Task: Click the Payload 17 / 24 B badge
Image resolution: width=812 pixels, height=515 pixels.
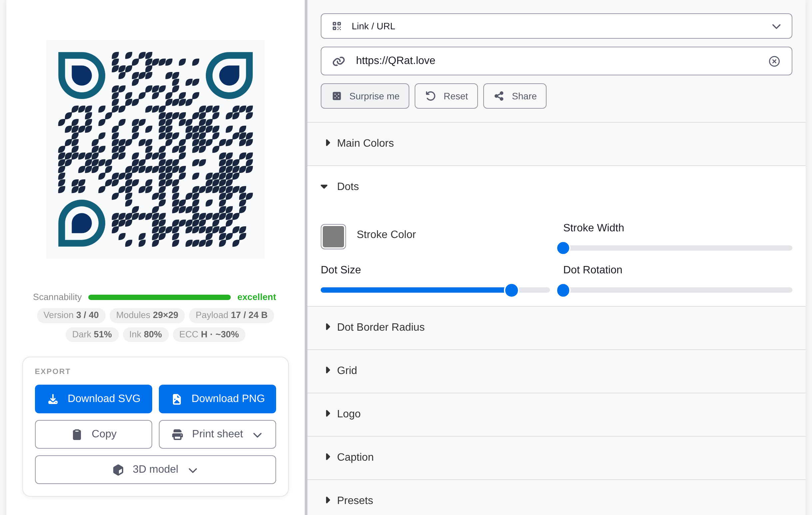Action: (231, 315)
